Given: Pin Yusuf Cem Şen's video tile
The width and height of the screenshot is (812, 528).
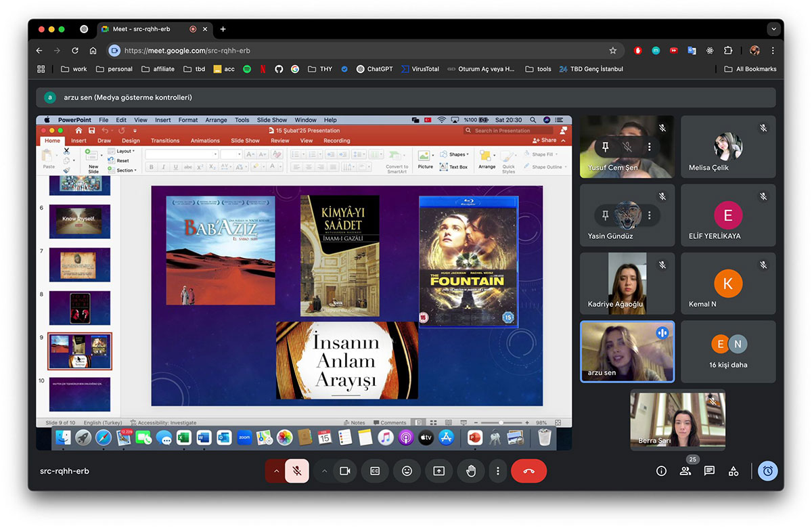Looking at the screenshot, I should pos(606,146).
